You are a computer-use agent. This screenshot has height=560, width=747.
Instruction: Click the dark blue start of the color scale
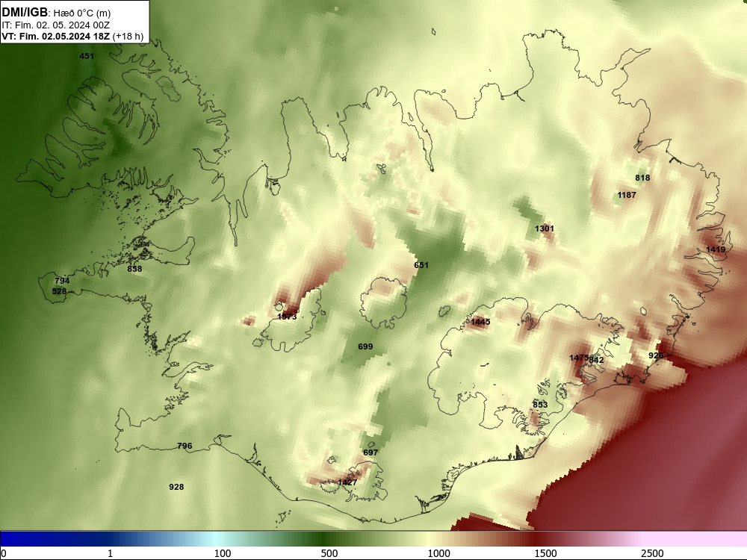(4, 539)
